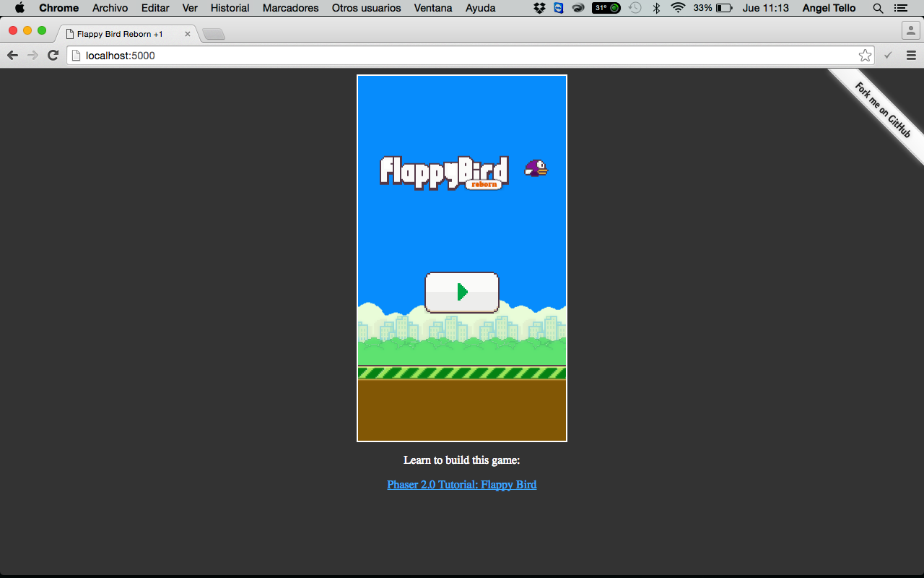Focus the localhost:5000 address bar
Image resolution: width=924 pixels, height=578 pixels.
[471, 56]
